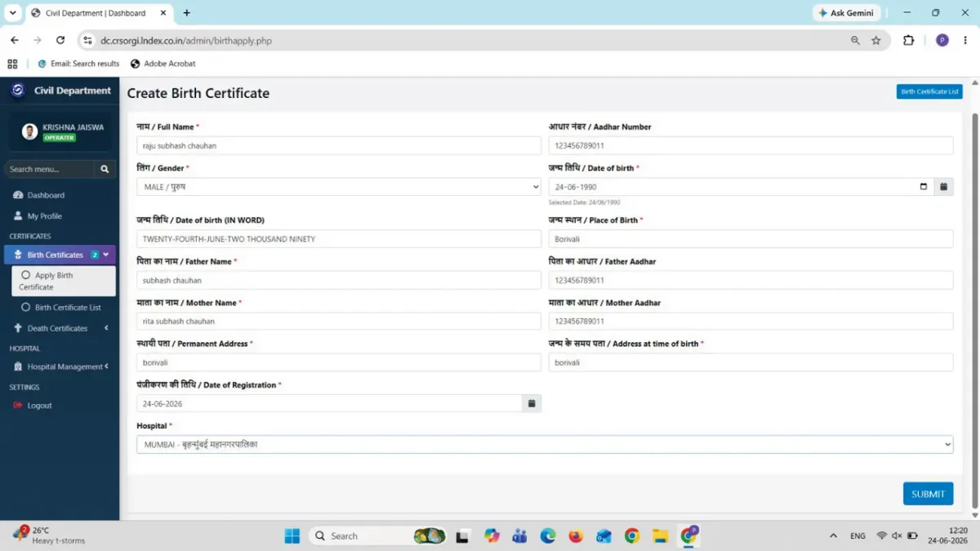Click the Dashboard gauge icon in sidebar
The height and width of the screenshot is (551, 980).
pos(18,195)
